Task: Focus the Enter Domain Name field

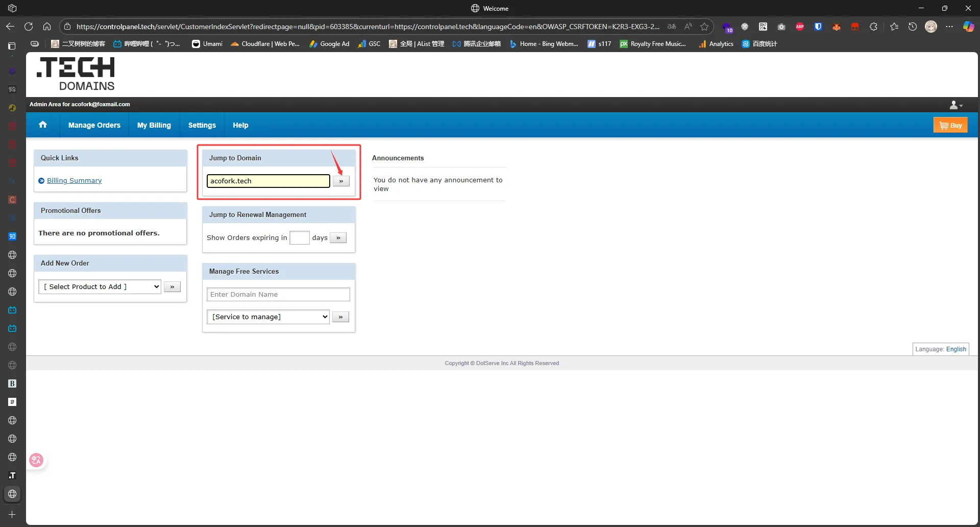Action: (x=278, y=295)
